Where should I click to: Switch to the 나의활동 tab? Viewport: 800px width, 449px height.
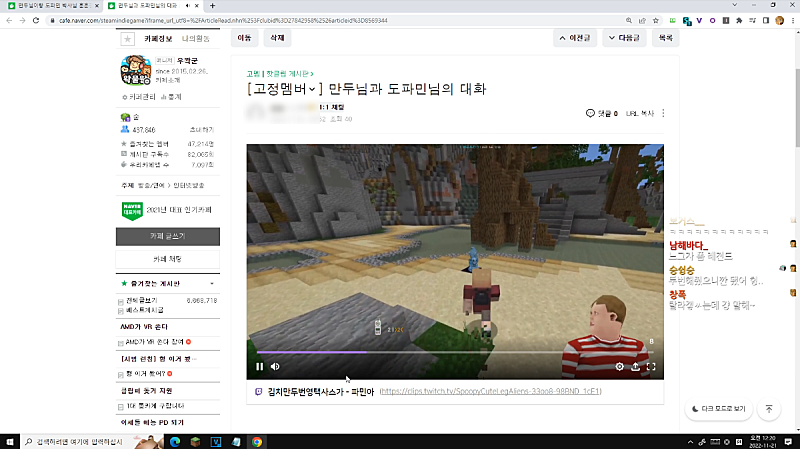point(196,38)
